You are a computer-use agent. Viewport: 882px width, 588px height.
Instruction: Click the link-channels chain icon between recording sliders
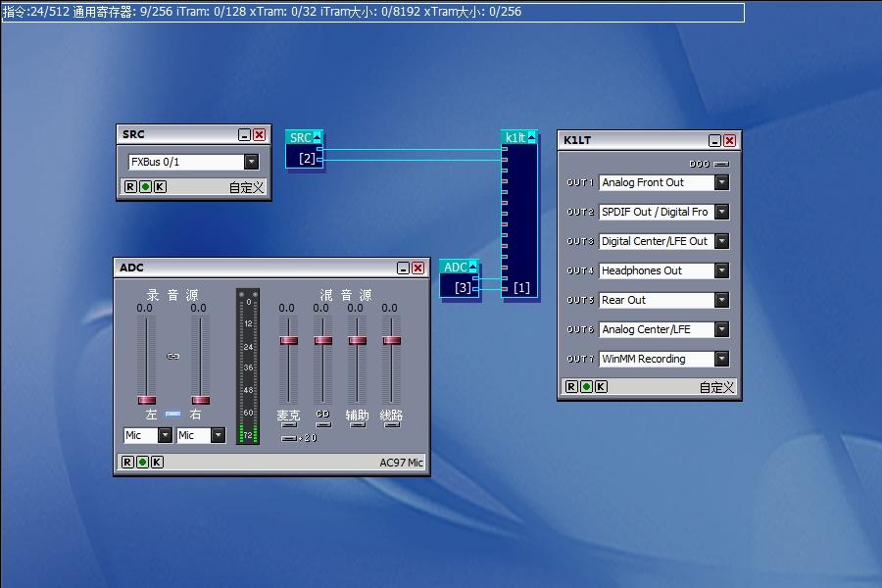click(173, 356)
